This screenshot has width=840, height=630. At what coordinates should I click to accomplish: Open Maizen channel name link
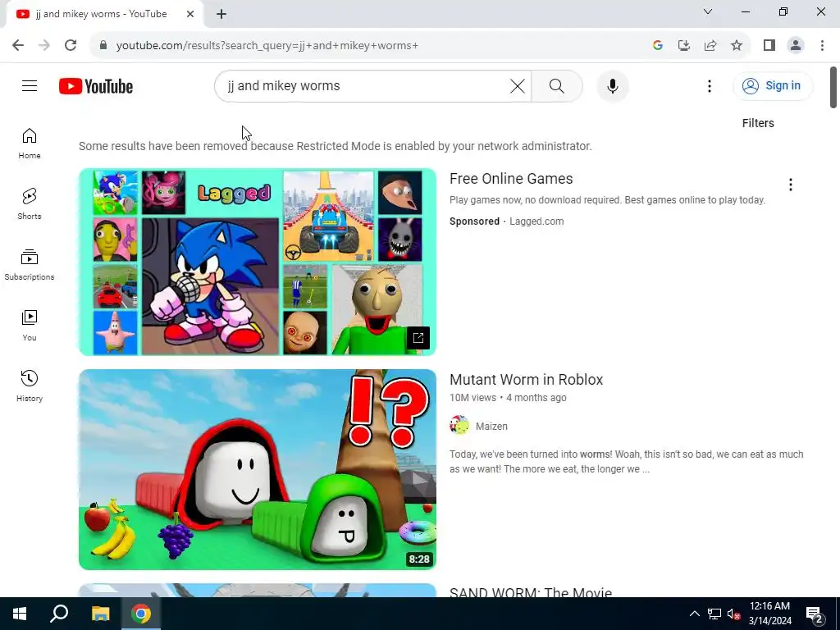(x=491, y=426)
